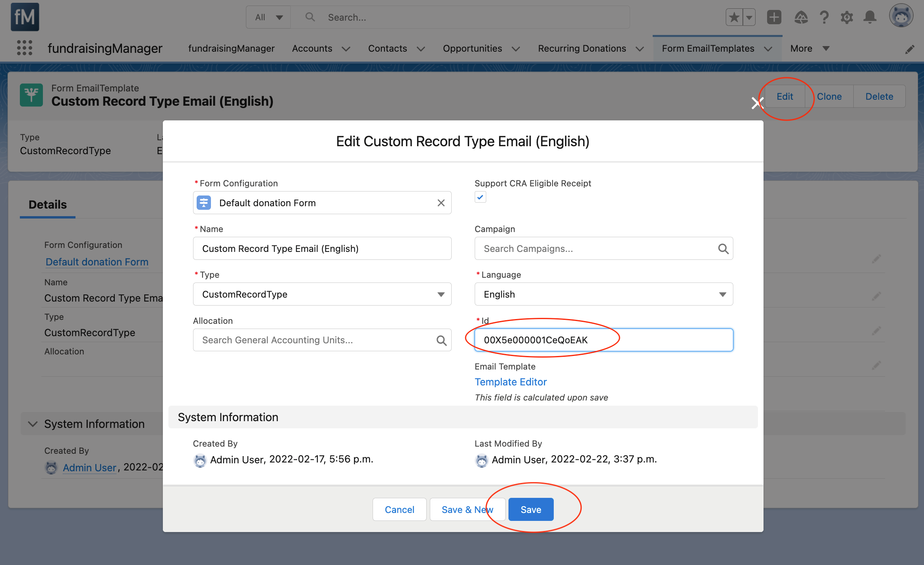Click the Campaign search magnifier icon
Screen dimensions: 924x565
723,249
